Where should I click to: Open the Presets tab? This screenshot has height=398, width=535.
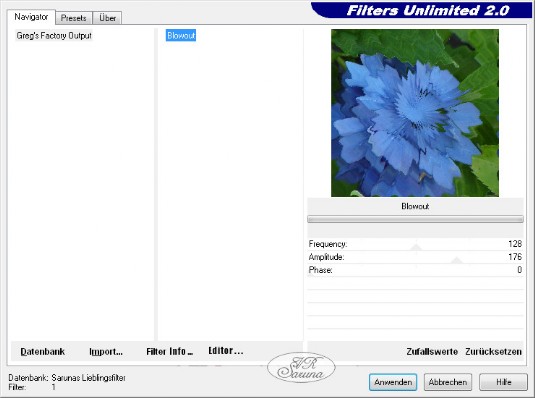click(x=73, y=18)
